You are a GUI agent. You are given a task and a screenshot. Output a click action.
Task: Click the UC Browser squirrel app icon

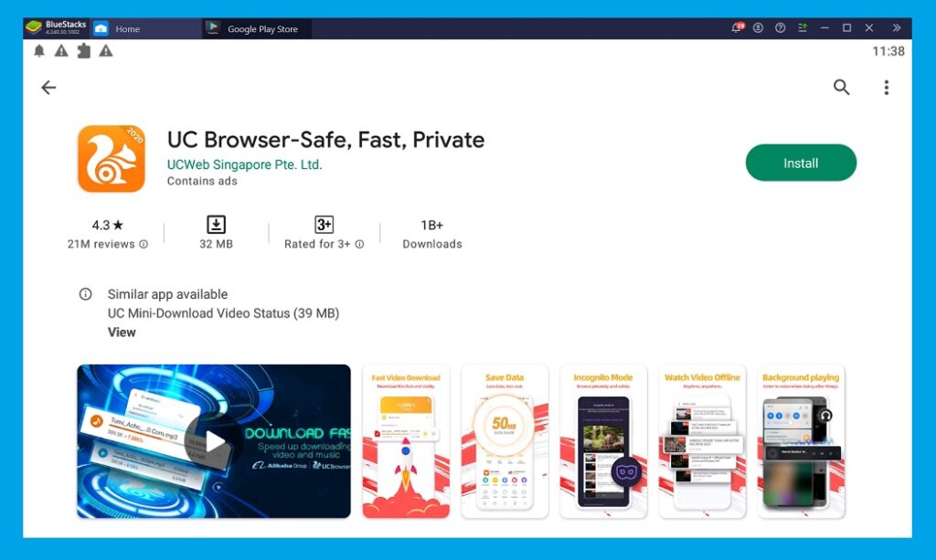pyautogui.click(x=112, y=159)
